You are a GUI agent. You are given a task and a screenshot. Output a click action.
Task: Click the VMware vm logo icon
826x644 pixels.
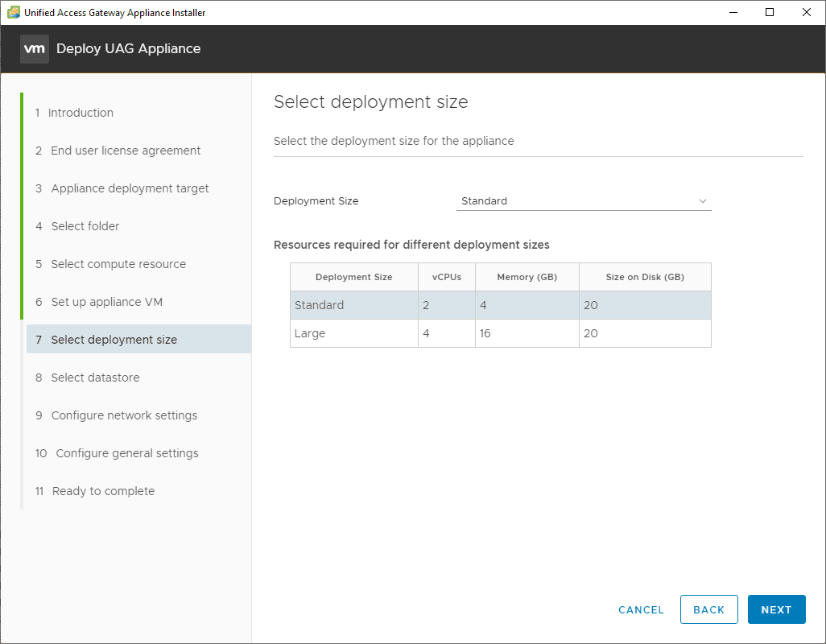tap(35, 49)
